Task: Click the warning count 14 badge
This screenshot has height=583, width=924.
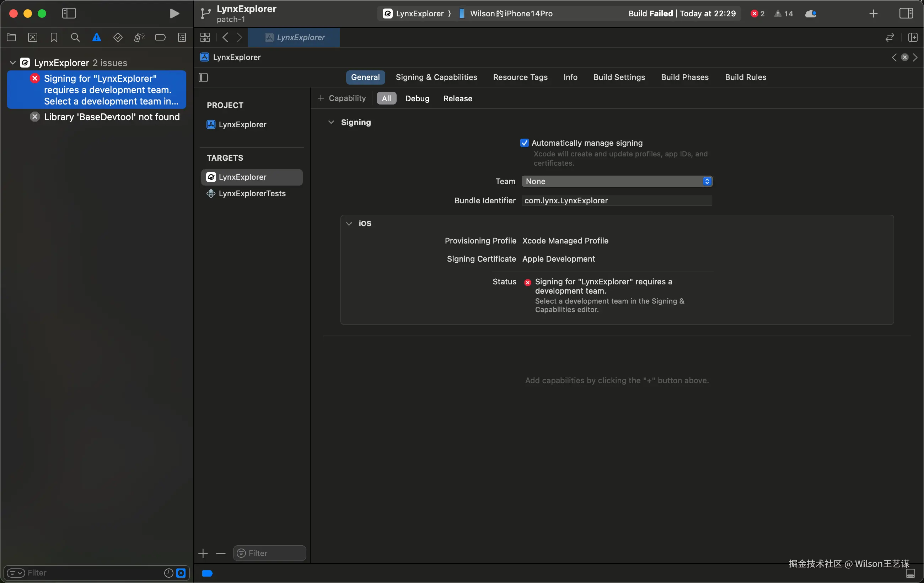Action: pos(784,14)
